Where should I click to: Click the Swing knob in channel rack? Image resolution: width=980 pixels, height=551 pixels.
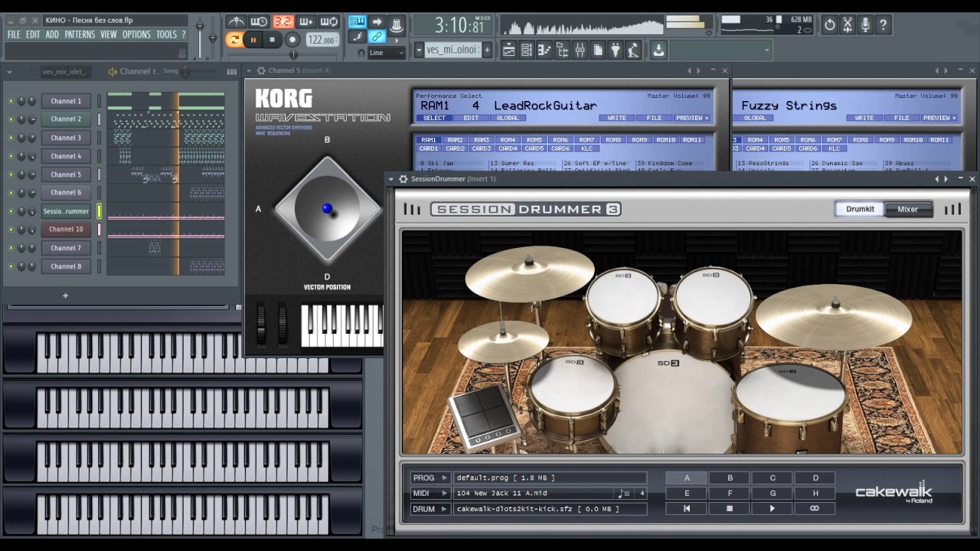tap(185, 71)
